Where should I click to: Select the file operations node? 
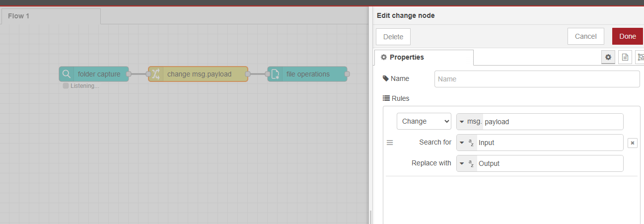[307, 74]
